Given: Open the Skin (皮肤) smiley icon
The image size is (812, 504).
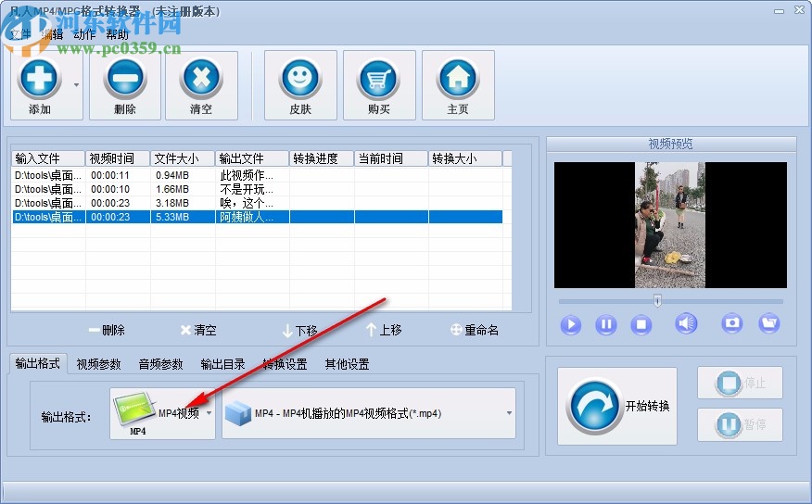Looking at the screenshot, I should 300,79.
